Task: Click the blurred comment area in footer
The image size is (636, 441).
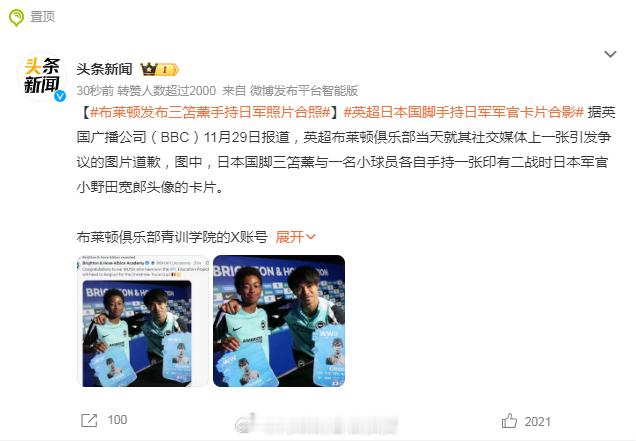Action: [316, 423]
